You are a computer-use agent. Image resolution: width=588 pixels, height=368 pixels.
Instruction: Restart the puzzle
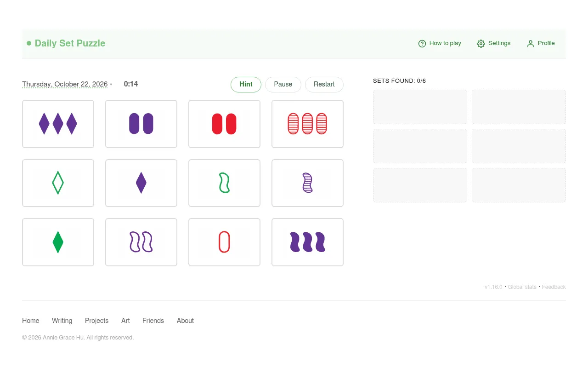(324, 85)
